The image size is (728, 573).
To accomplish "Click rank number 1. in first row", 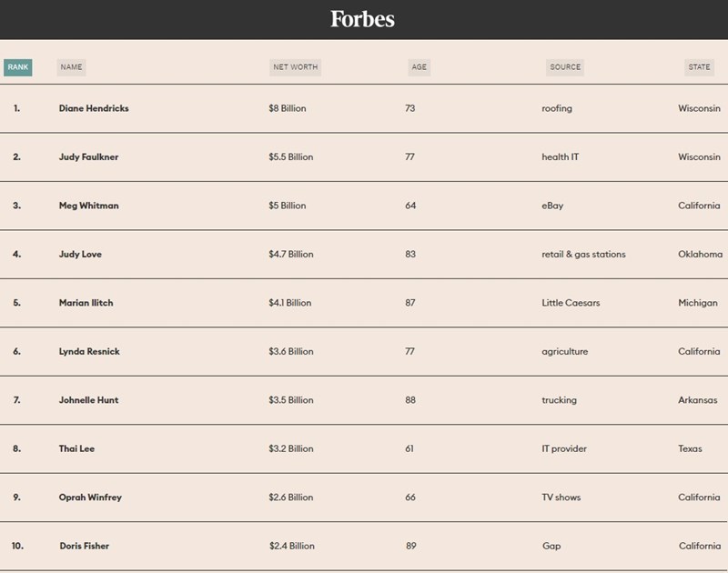I will pos(16,108).
